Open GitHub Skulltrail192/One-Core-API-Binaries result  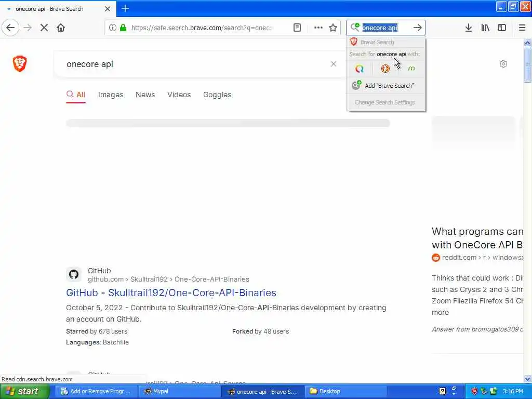click(171, 293)
